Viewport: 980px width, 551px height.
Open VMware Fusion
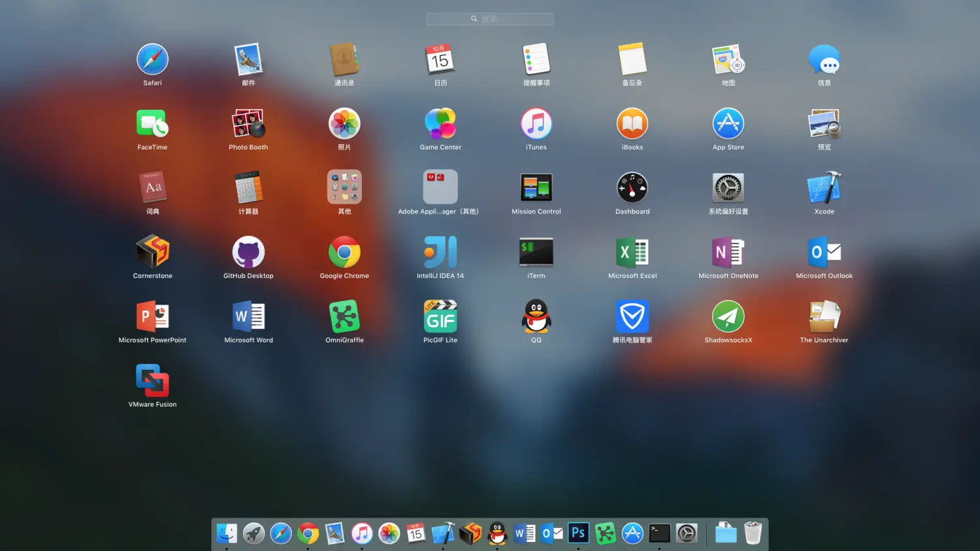coord(152,381)
